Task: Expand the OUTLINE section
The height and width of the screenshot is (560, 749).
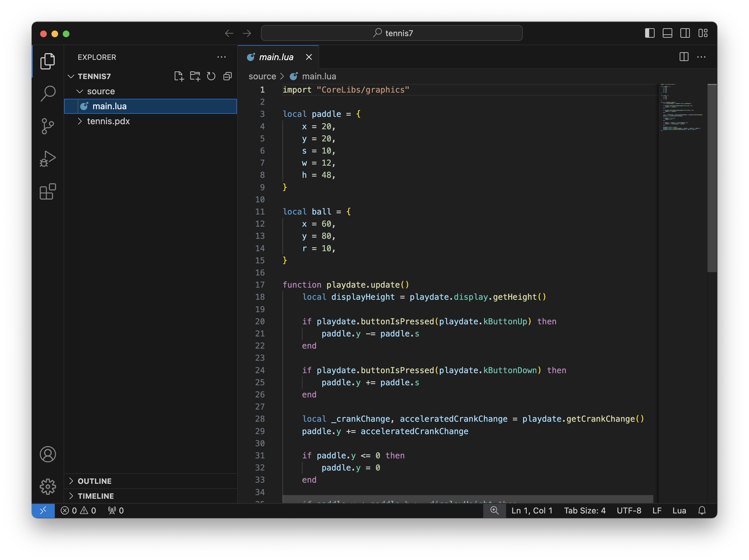Action: coord(150,481)
